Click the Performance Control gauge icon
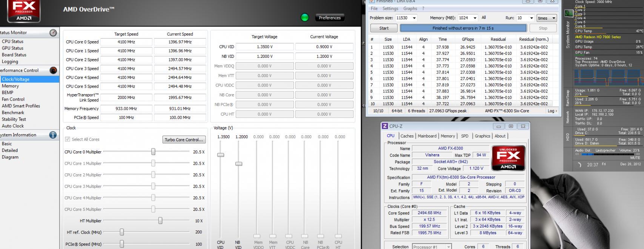Screen dimensions: 644x249 click(53, 70)
